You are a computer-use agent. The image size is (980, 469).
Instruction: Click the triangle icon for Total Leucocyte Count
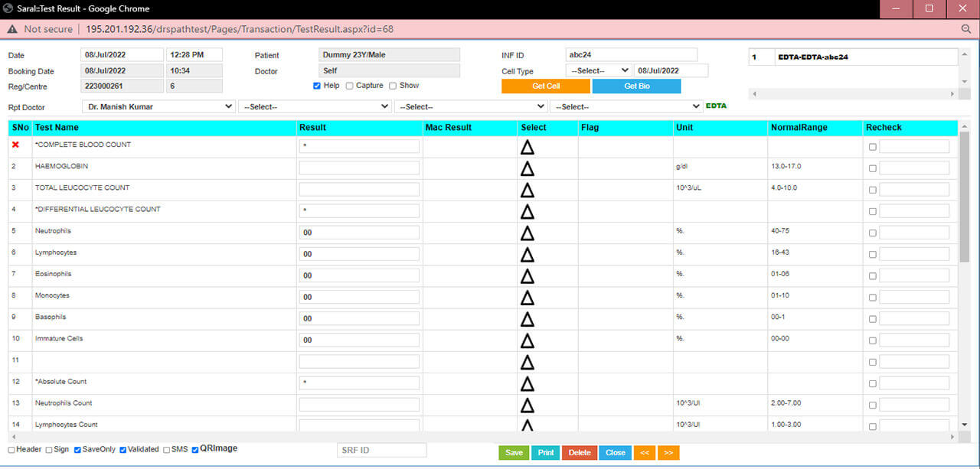[527, 190]
